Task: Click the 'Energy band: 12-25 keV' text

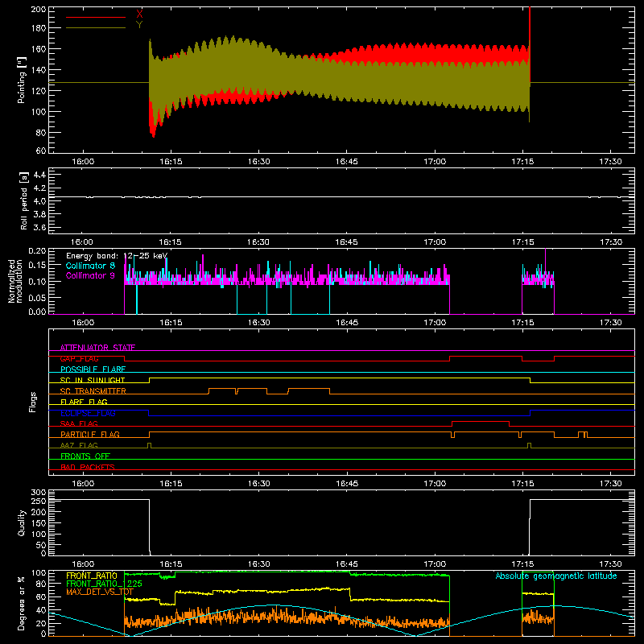Action: click(x=117, y=256)
